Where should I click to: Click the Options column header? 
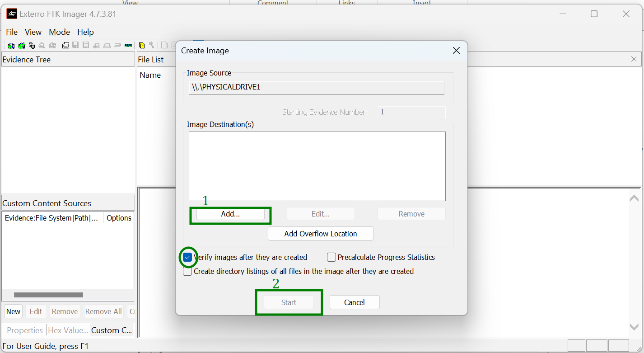click(x=119, y=218)
